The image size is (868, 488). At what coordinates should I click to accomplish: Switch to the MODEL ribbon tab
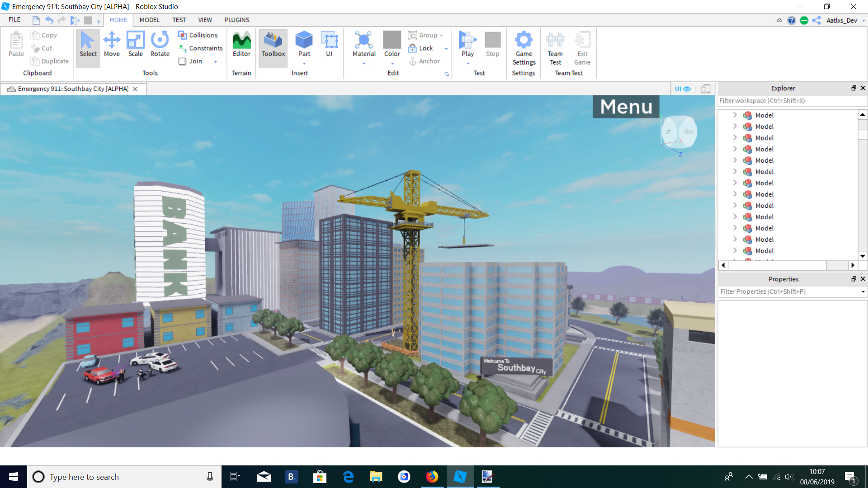(x=149, y=20)
